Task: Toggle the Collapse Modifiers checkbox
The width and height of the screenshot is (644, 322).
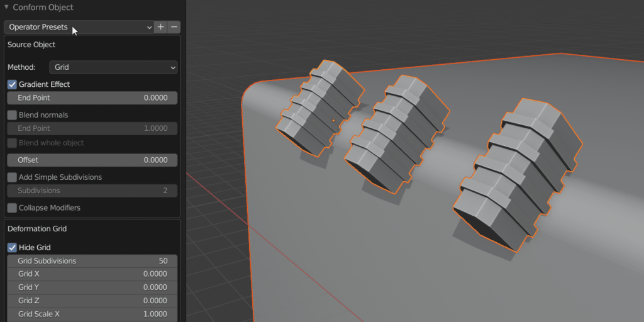Action: click(12, 208)
